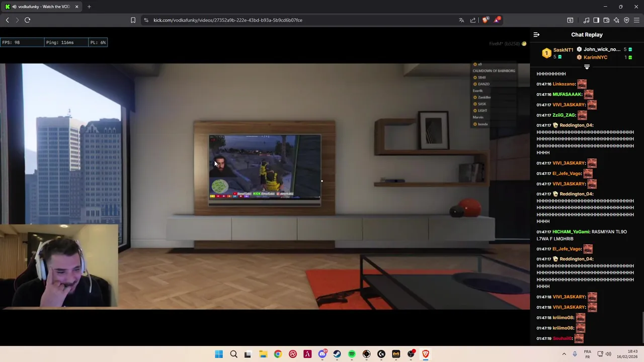
Task: Open the tab search icon in the toolbar
Action: [570, 20]
